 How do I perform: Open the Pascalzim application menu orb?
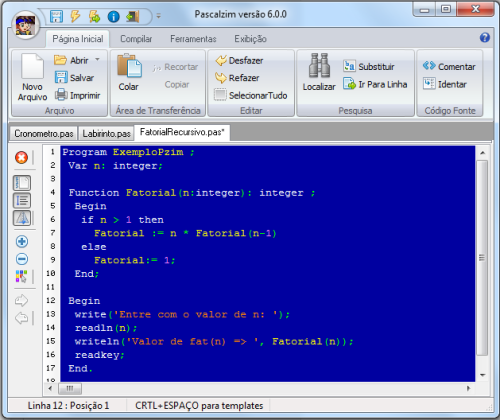coord(25,25)
